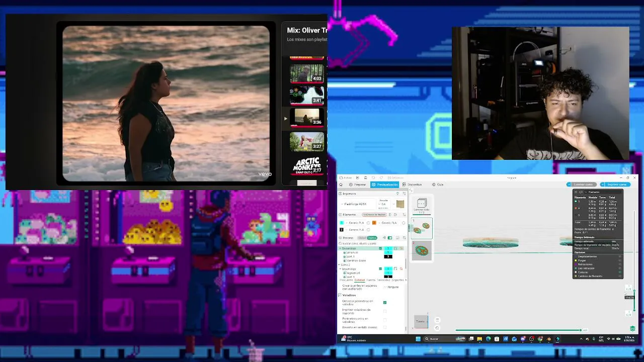Switch to the Calidad settings tab
644x362 pixels.
pyautogui.click(x=360, y=280)
